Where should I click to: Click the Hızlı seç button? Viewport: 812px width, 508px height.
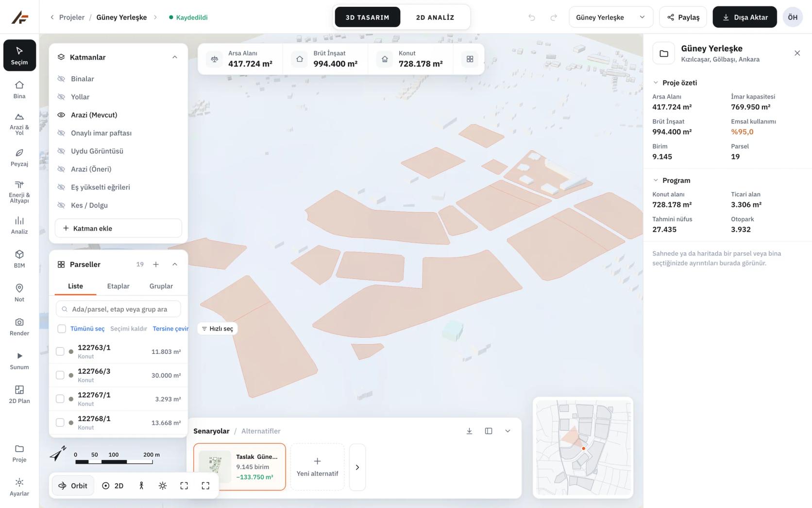tap(218, 329)
